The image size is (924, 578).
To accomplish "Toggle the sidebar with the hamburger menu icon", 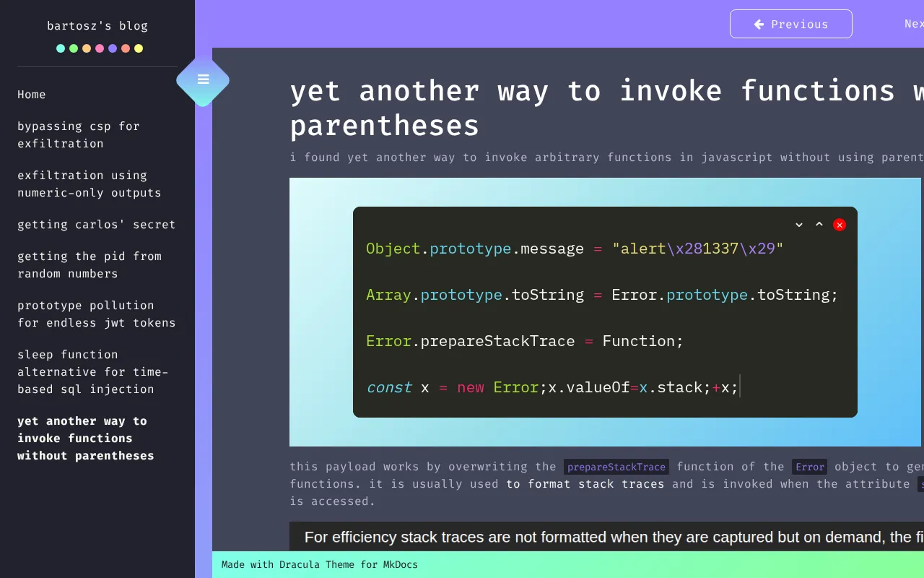I will tap(203, 79).
